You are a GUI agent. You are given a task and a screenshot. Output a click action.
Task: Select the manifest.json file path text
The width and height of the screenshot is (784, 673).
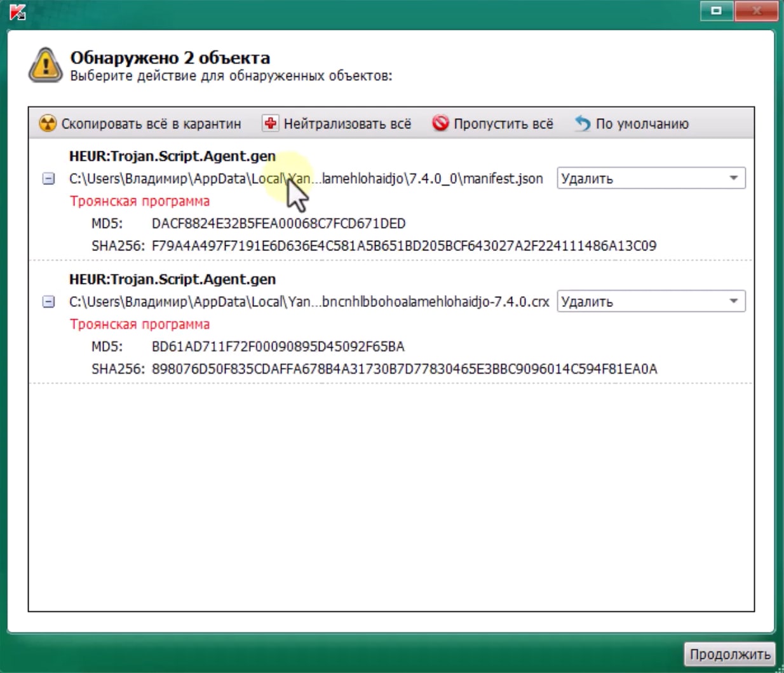[305, 179]
